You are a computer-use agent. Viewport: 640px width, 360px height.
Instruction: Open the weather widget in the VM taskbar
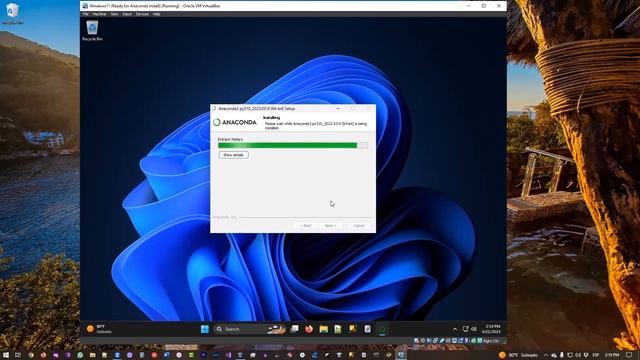(99, 329)
